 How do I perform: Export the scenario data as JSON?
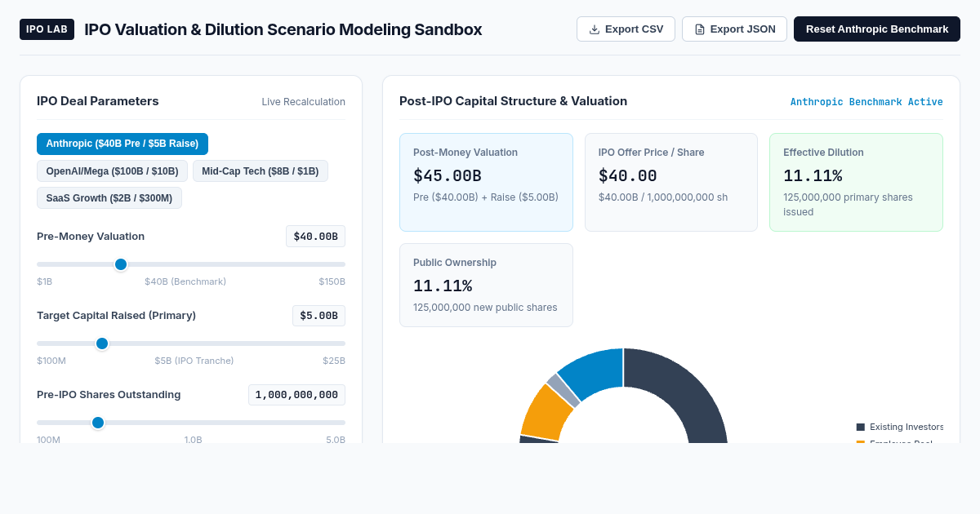(x=734, y=29)
